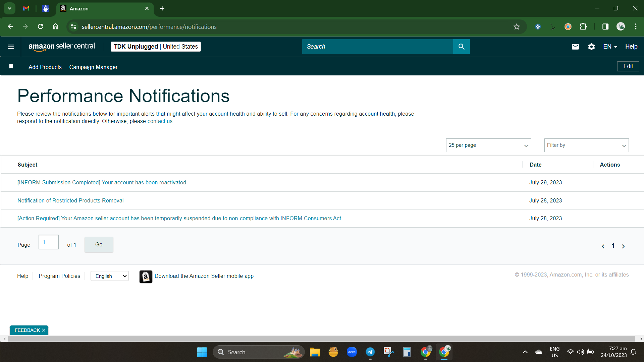The height and width of the screenshot is (362, 644).
Task: Open Add Products menu item
Action: [45, 67]
